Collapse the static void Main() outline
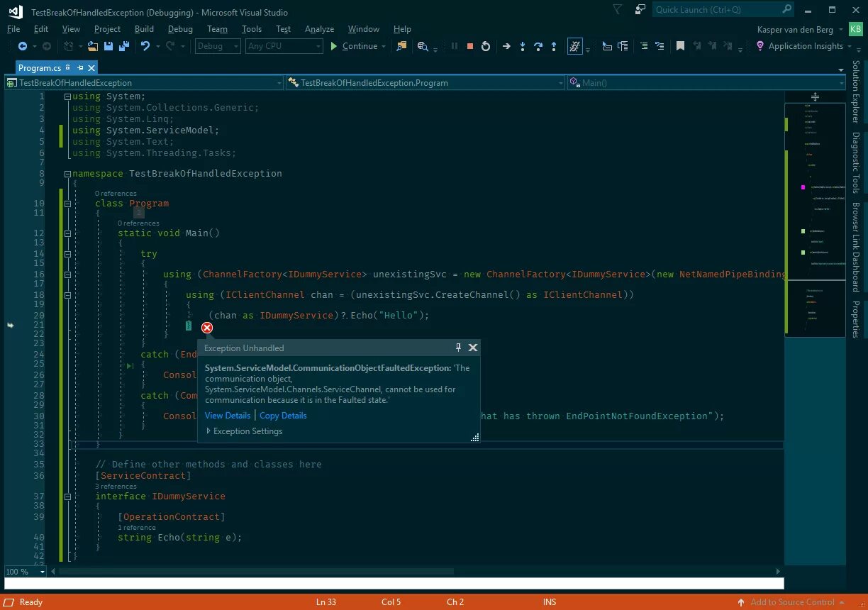Screen dimensions: 868x610 click(67, 233)
